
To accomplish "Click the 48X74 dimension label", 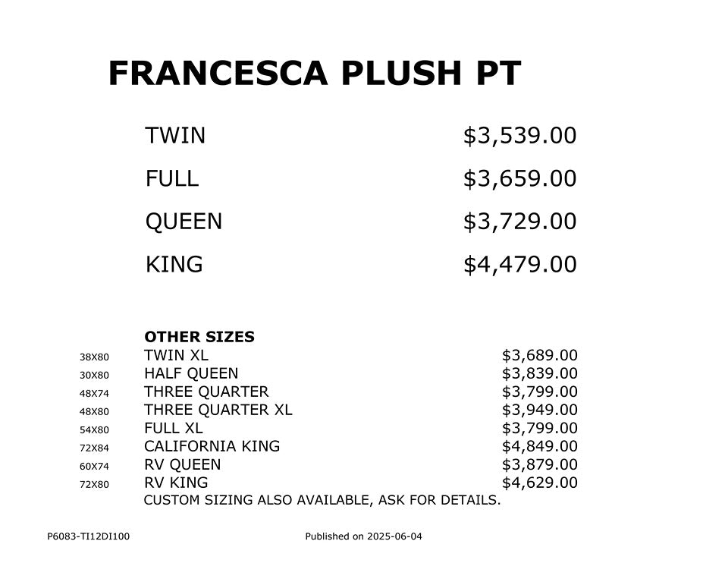I will (94, 393).
